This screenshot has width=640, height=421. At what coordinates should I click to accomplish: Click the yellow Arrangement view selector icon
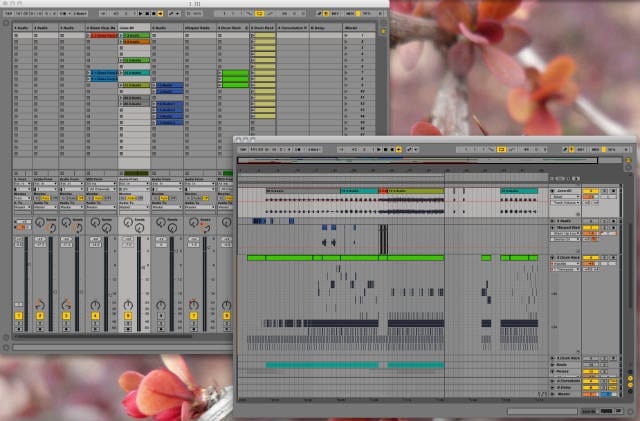pyautogui.click(x=629, y=160)
